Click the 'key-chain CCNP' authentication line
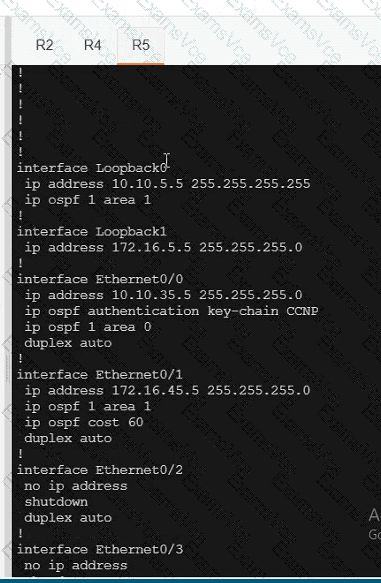Viewport: 381px width, 583px height. 171,311
